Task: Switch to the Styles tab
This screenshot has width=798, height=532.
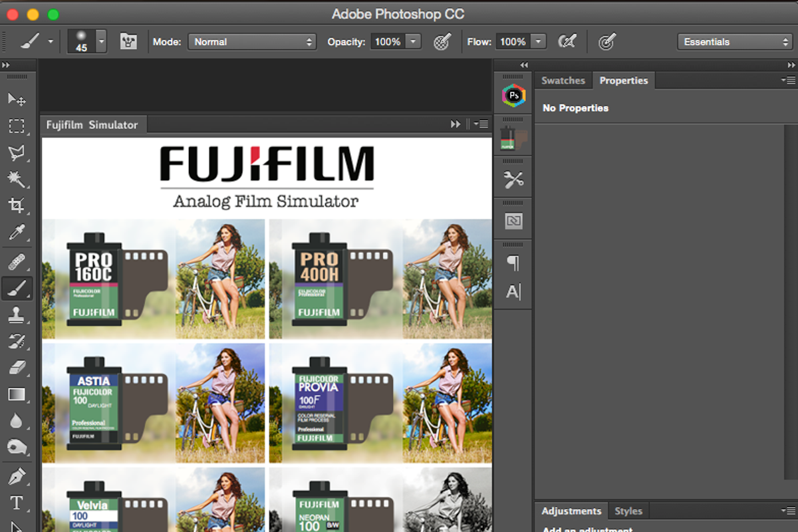Action: tap(628, 511)
